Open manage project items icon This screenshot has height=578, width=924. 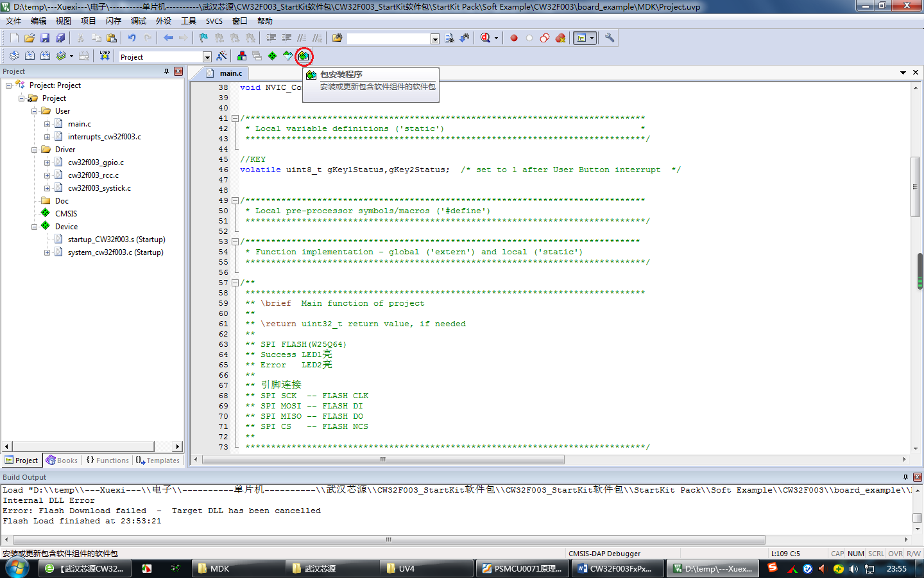click(x=242, y=56)
